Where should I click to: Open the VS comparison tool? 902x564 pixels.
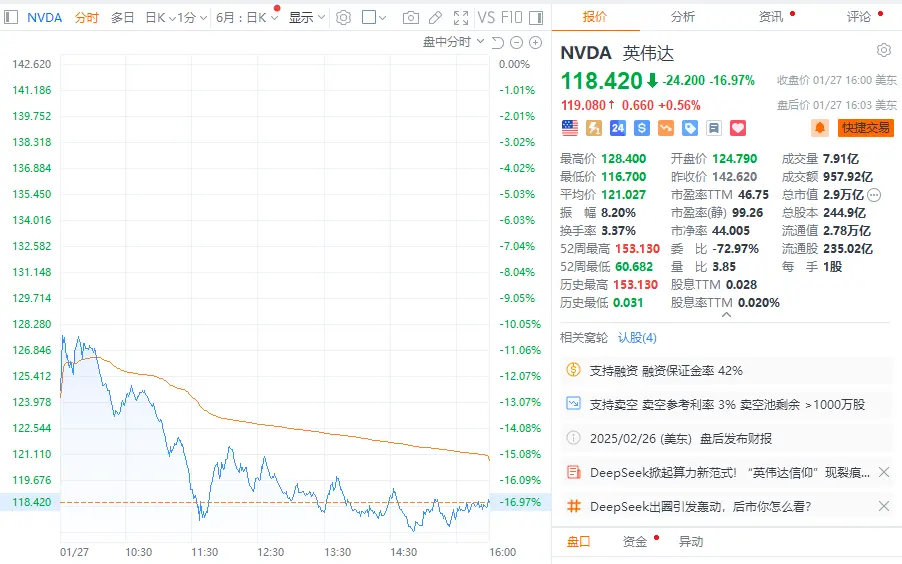486,18
